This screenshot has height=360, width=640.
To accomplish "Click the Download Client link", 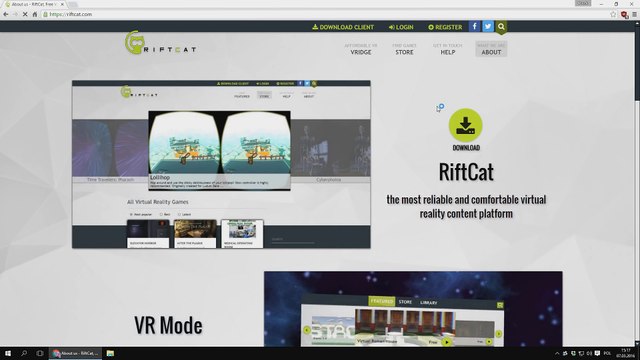I will 343,27.
